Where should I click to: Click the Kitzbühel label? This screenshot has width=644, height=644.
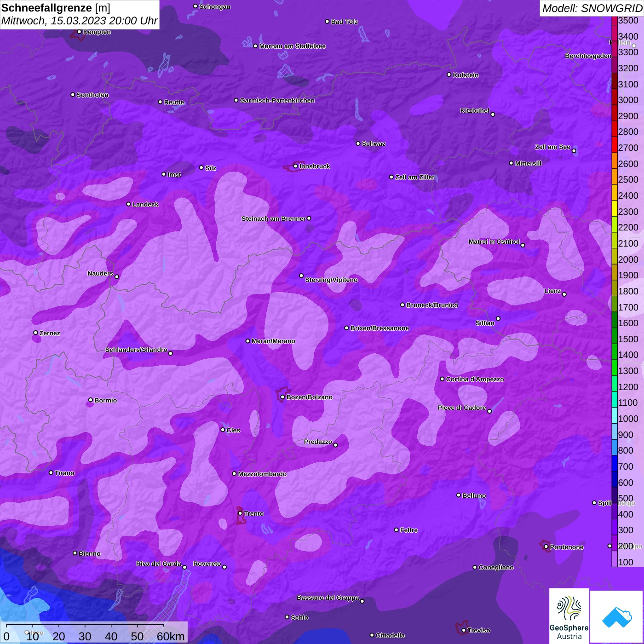coord(475,110)
